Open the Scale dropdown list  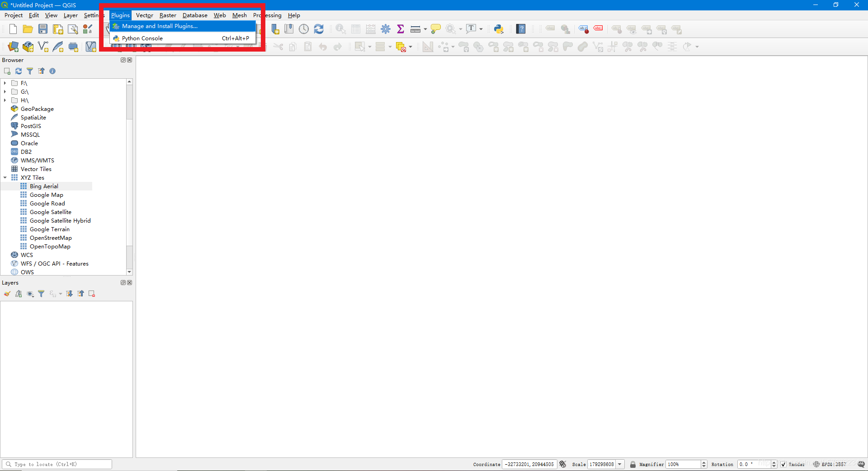tap(620, 464)
